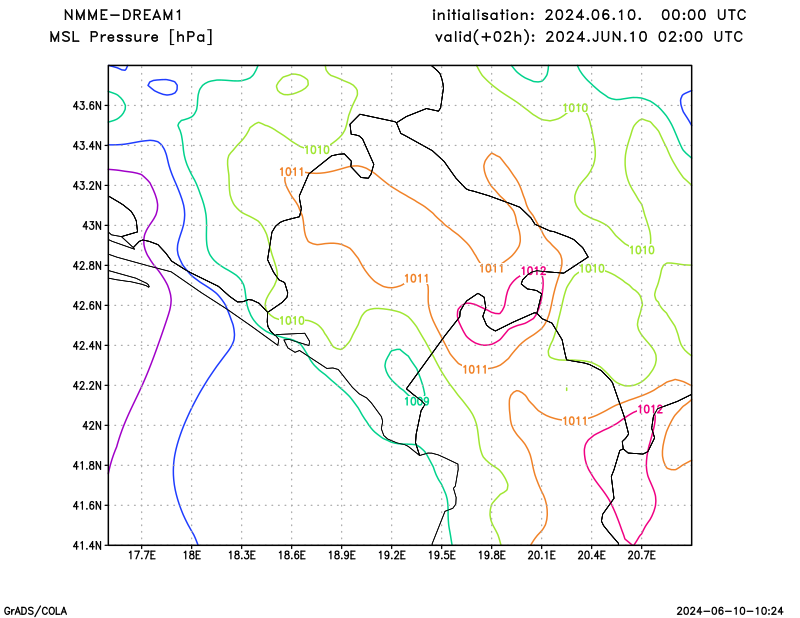Select the 19.2E longitude label
800x618 pixels.
point(391,555)
